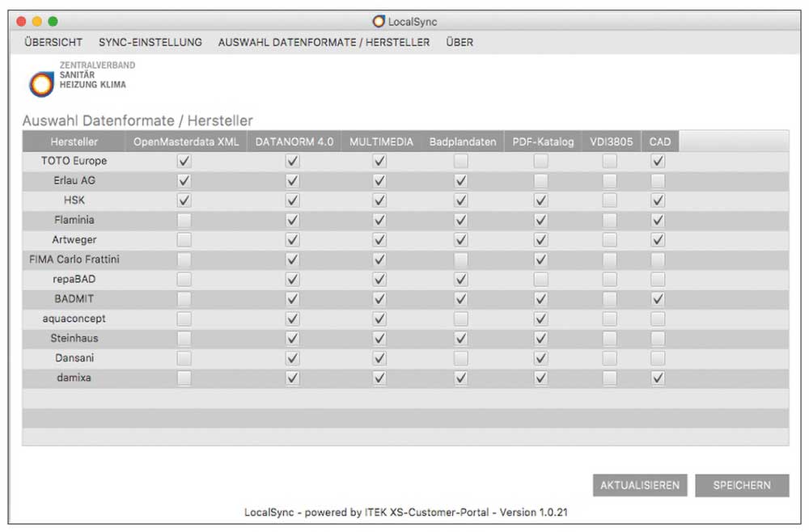The image size is (809, 532).
Task: Enable OpenMasterdata XML for damixa
Action: coord(184,378)
